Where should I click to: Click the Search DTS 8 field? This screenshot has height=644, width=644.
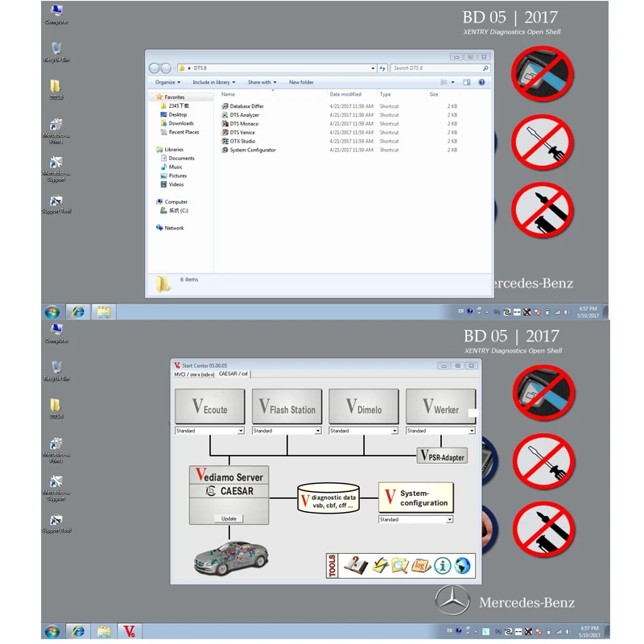click(x=440, y=68)
